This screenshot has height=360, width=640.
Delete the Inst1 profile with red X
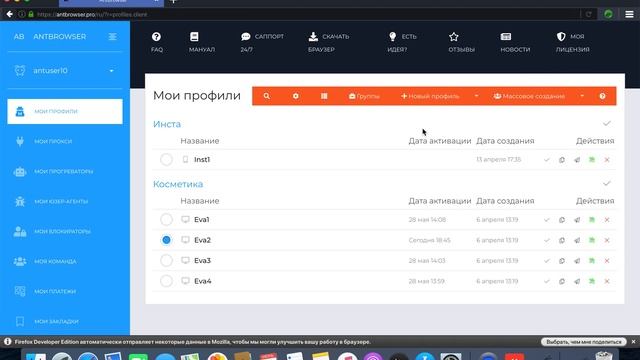[607, 160]
